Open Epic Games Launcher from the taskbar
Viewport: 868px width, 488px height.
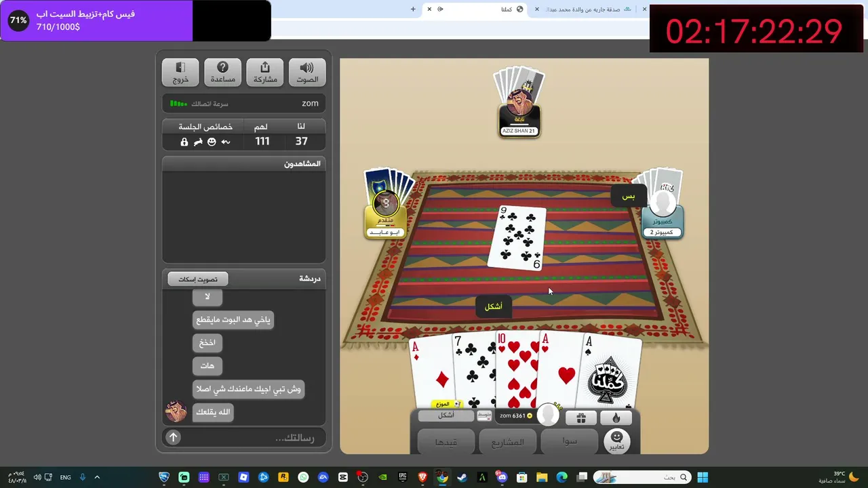click(x=403, y=477)
